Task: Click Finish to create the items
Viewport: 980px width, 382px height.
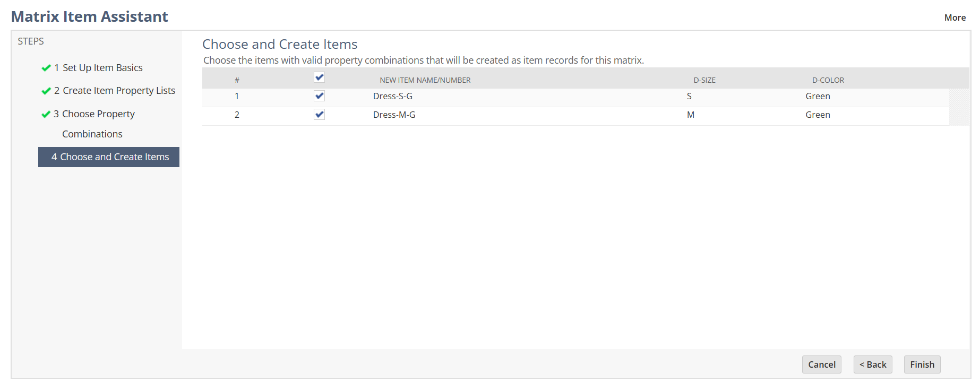Action: pos(922,364)
